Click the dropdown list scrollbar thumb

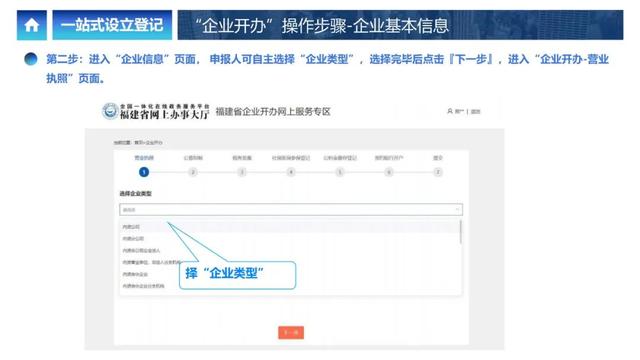point(461,232)
